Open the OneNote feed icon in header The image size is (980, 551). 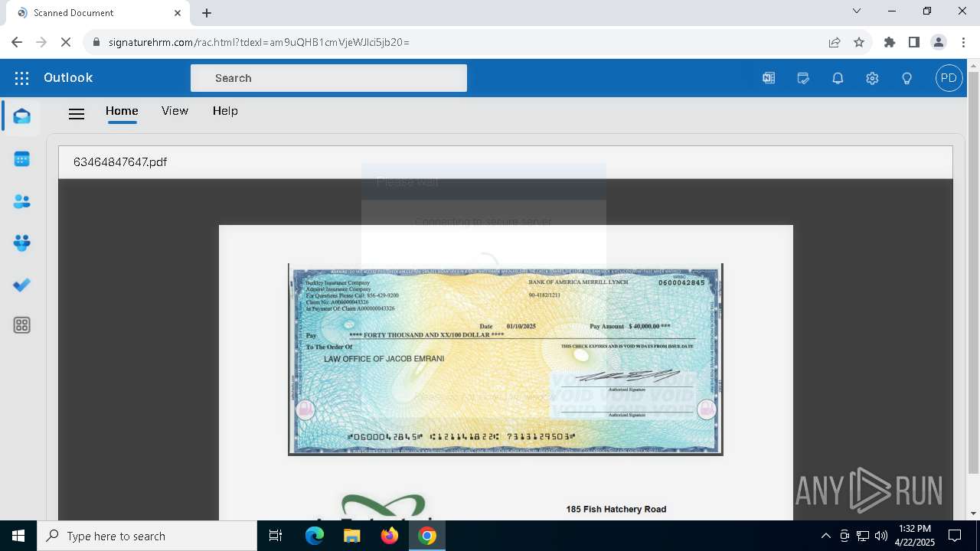tap(769, 78)
